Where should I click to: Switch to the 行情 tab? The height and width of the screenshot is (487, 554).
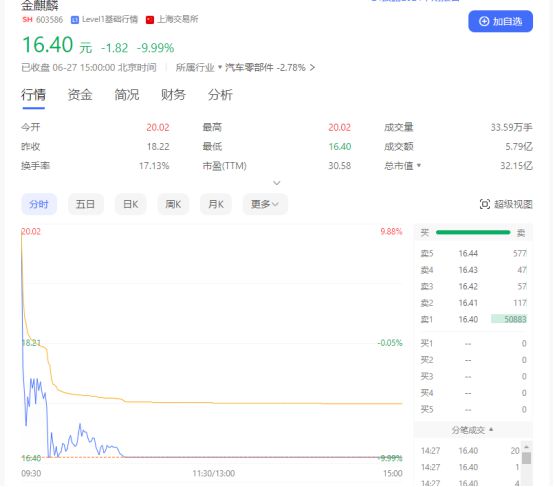point(33,95)
